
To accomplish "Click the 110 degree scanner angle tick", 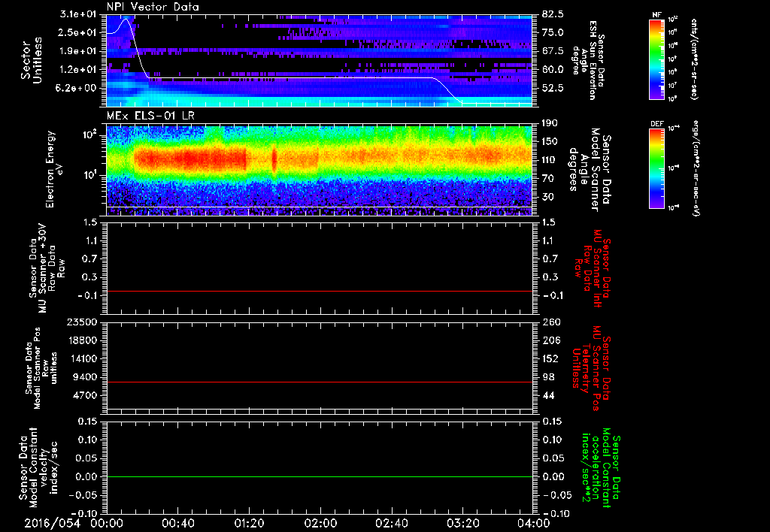I will pos(550,160).
